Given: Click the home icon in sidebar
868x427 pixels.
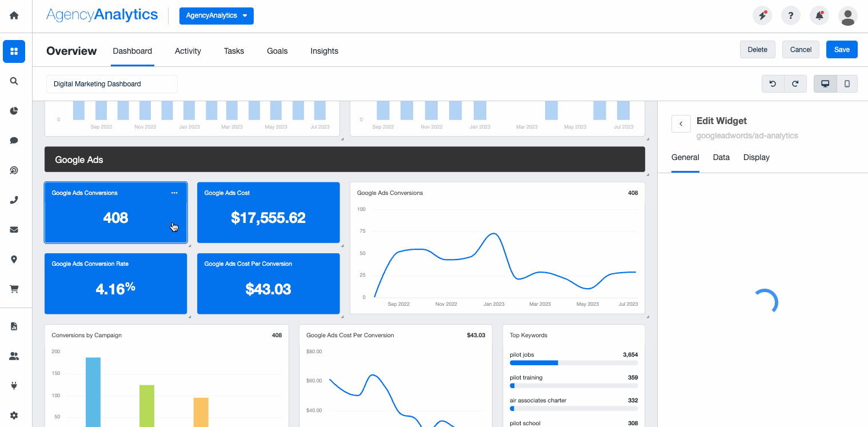Looking at the screenshot, I should [x=14, y=15].
